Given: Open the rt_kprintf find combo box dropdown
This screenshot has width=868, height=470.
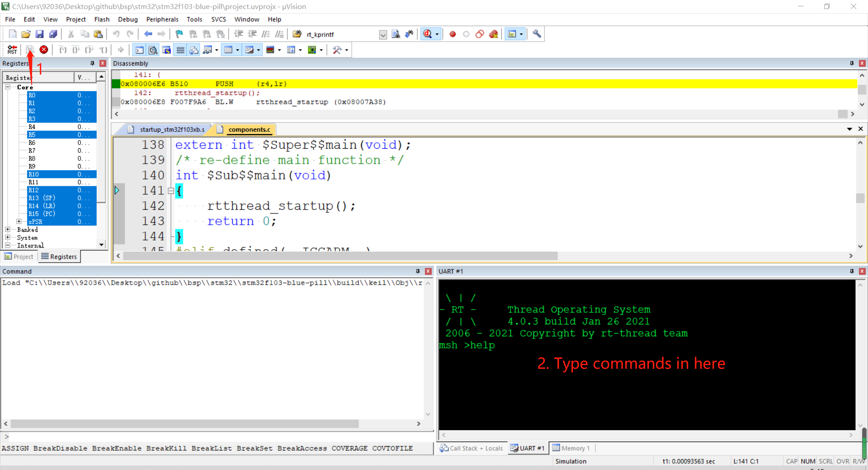Looking at the screenshot, I should point(383,35).
